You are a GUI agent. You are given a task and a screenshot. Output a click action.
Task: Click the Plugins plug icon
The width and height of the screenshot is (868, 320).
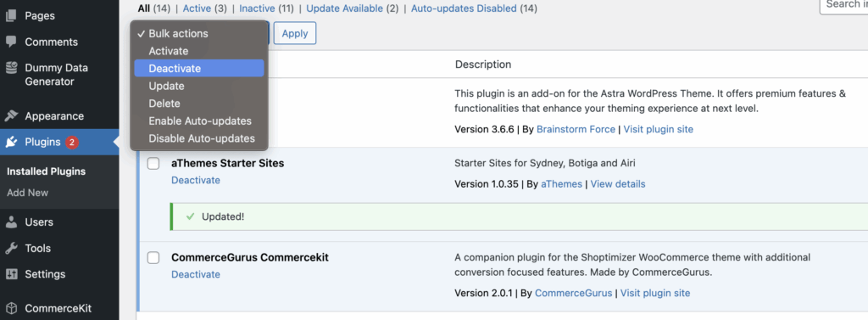click(x=11, y=143)
